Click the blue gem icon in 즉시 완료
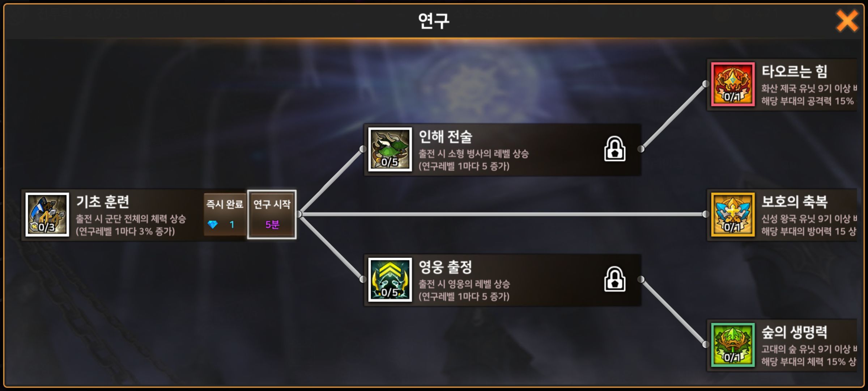Image resolution: width=868 pixels, height=391 pixels. pyautogui.click(x=213, y=224)
